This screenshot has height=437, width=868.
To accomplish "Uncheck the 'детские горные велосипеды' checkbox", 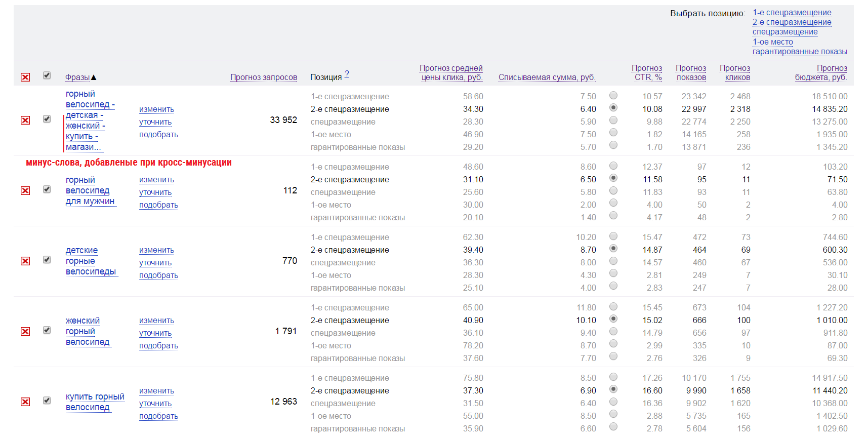I will click(47, 260).
